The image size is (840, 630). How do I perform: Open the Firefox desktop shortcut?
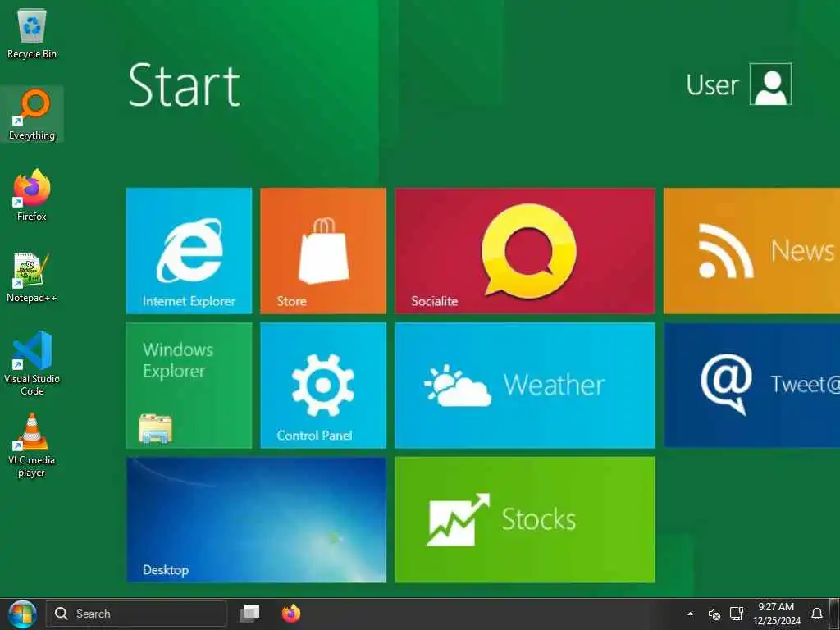pos(32,195)
